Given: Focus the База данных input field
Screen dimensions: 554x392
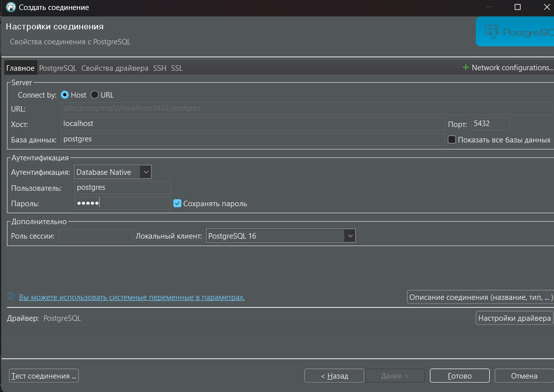Looking at the screenshot, I should pyautogui.click(x=253, y=139).
